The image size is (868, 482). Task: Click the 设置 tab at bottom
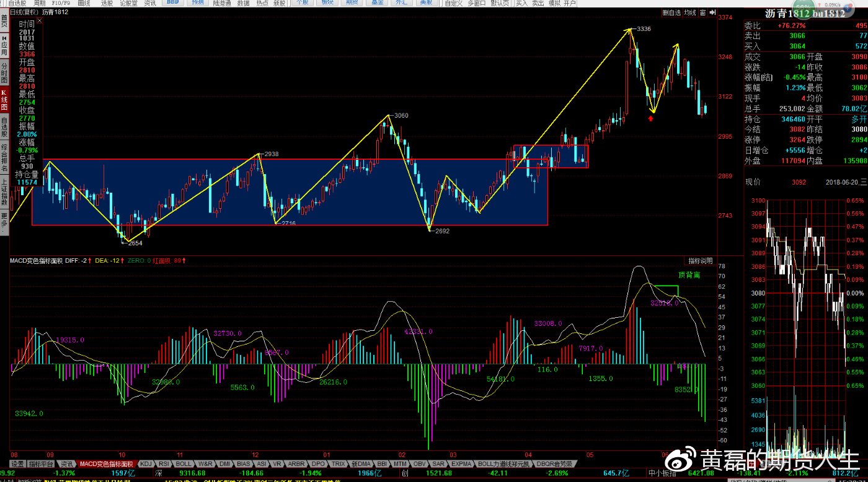tap(17, 463)
